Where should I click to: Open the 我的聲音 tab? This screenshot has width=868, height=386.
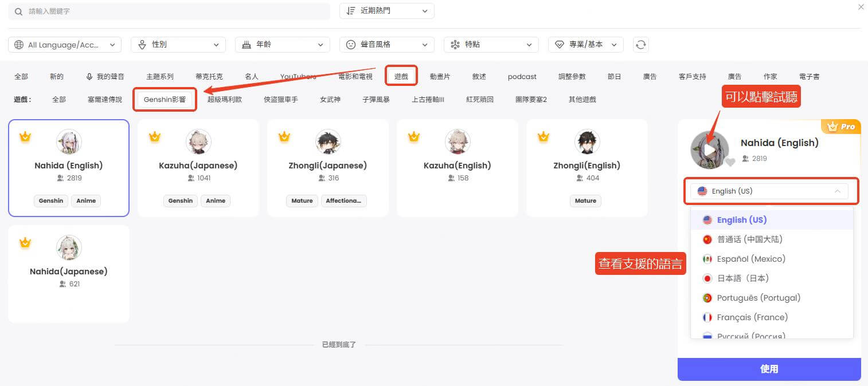(x=105, y=76)
